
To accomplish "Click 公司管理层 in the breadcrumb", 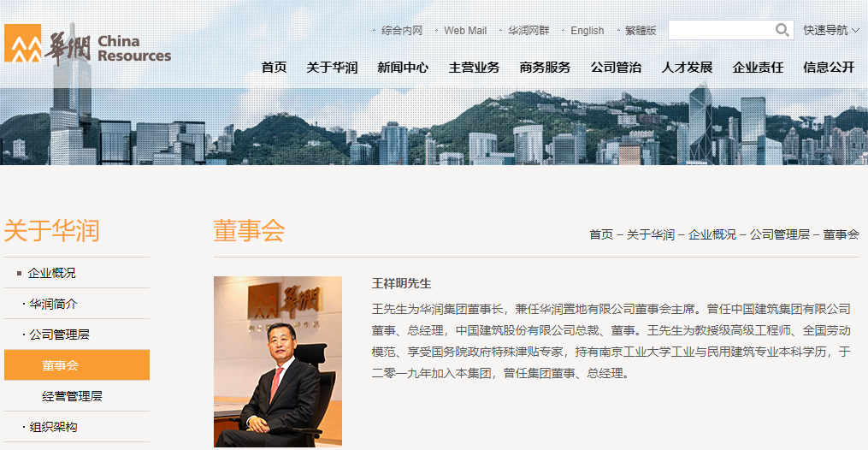I will tap(779, 234).
